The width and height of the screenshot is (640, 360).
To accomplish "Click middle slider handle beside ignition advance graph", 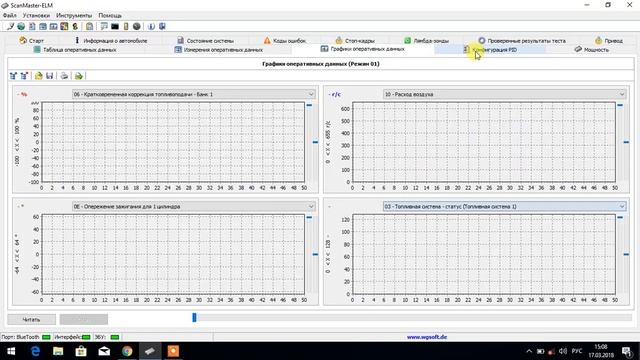I will pyautogui.click(x=315, y=254).
